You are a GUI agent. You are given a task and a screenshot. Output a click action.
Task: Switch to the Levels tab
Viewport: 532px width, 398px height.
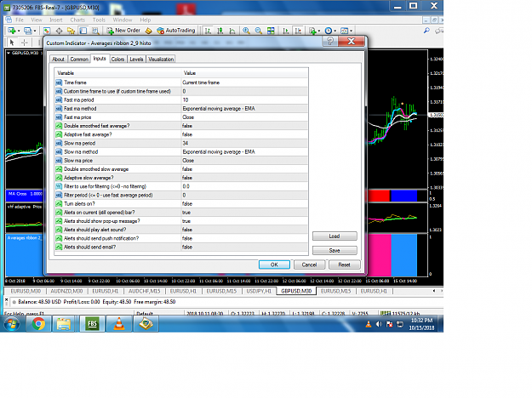click(136, 59)
